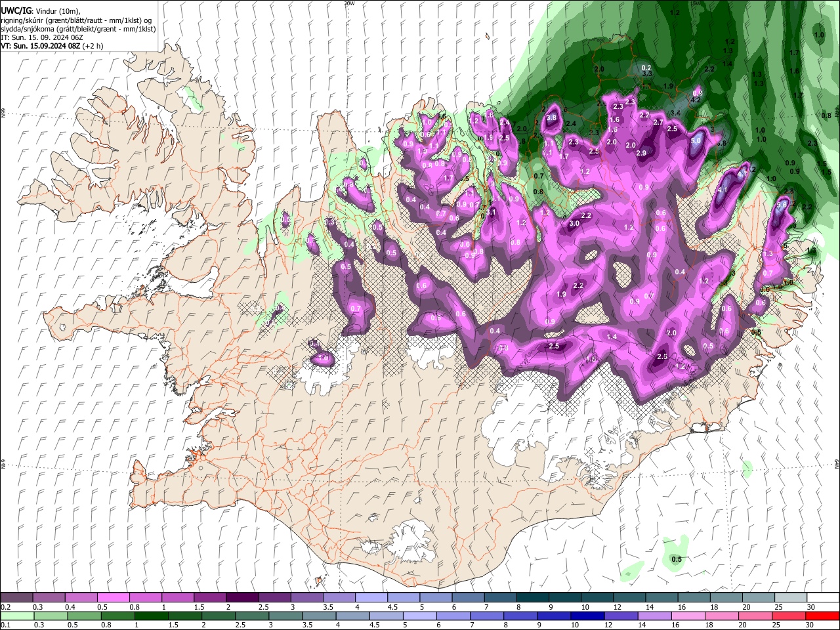Select the bright pink 0.5–0.8 snow legend swatch
This screenshot has height=630, width=840.
[x=113, y=597]
